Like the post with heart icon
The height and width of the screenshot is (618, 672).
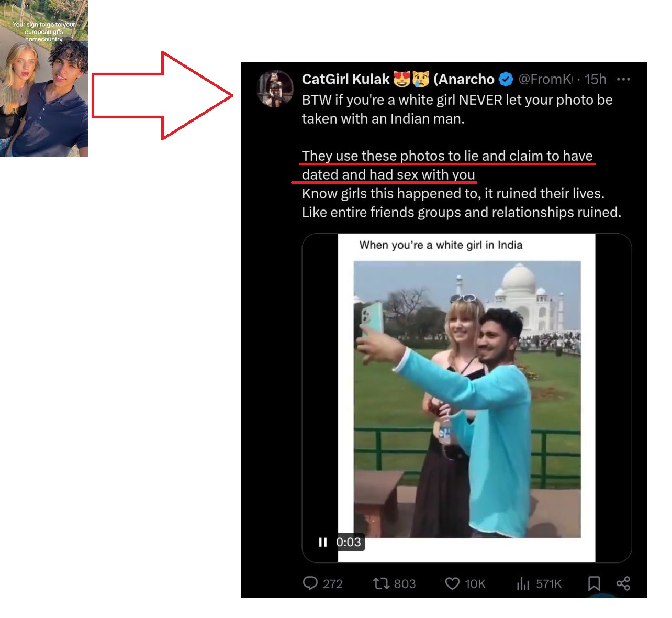452,583
